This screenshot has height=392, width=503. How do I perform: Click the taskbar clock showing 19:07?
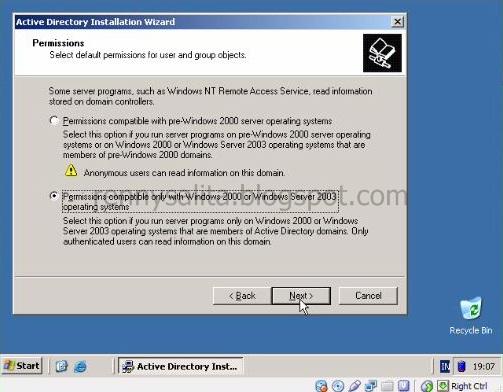point(483,367)
